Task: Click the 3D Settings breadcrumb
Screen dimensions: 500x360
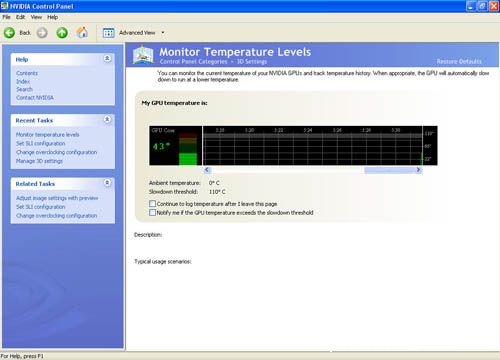Action: pyautogui.click(x=252, y=61)
